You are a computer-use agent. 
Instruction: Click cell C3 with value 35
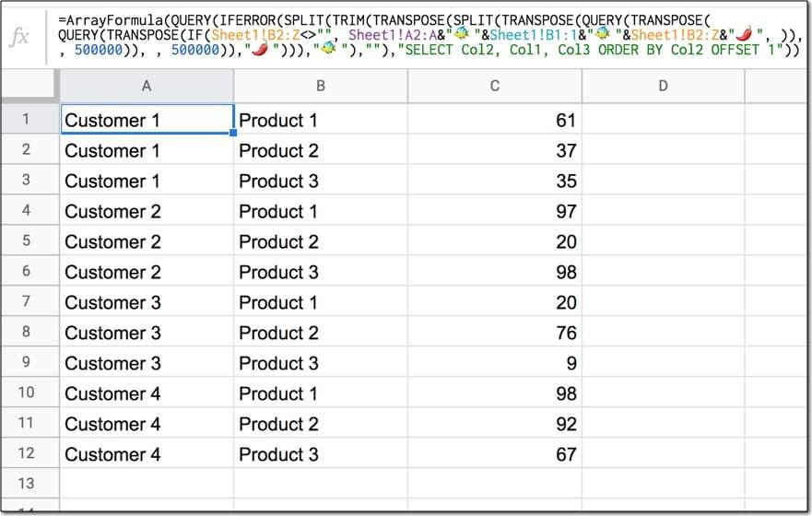495,180
